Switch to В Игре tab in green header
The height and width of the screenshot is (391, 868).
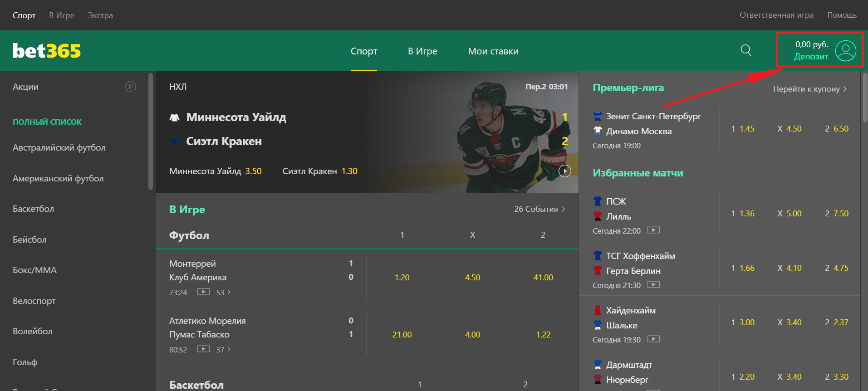[422, 51]
